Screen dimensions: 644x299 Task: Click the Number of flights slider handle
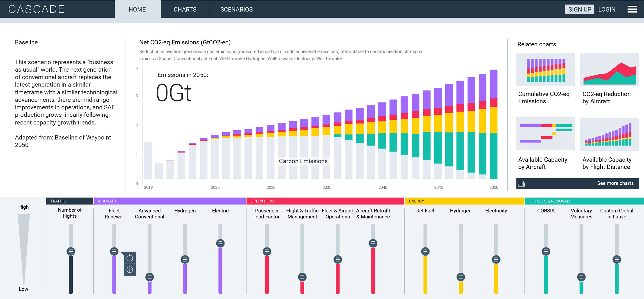[x=71, y=251]
